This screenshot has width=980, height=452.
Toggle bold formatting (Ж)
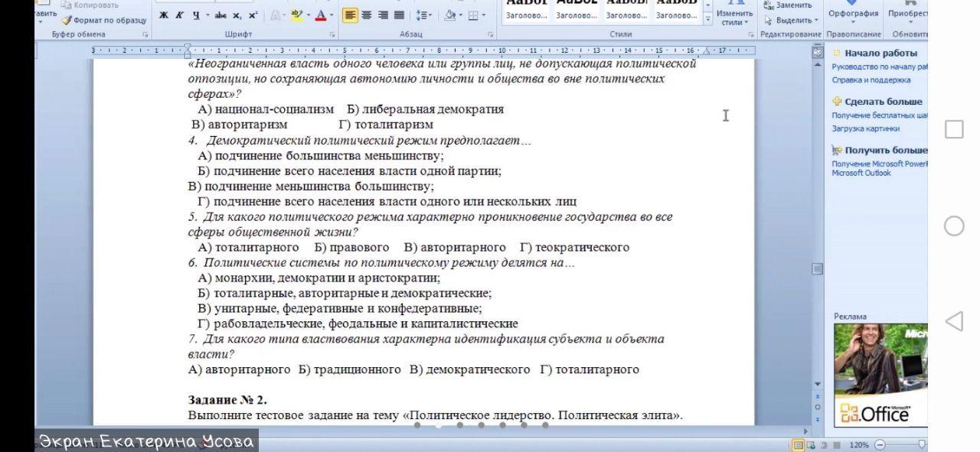click(164, 15)
